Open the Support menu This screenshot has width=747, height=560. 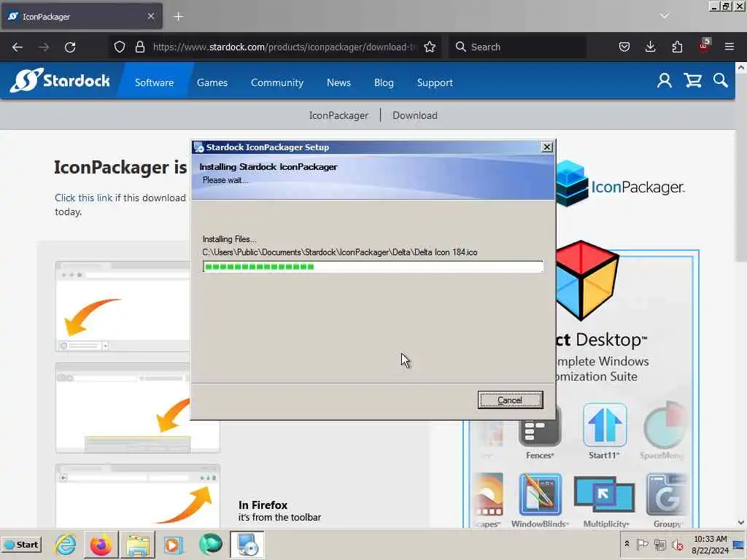point(435,82)
